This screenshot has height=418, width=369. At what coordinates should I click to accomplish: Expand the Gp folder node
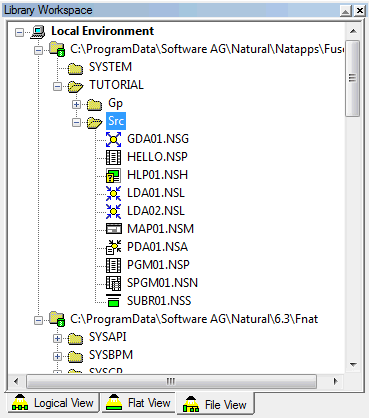(76, 104)
